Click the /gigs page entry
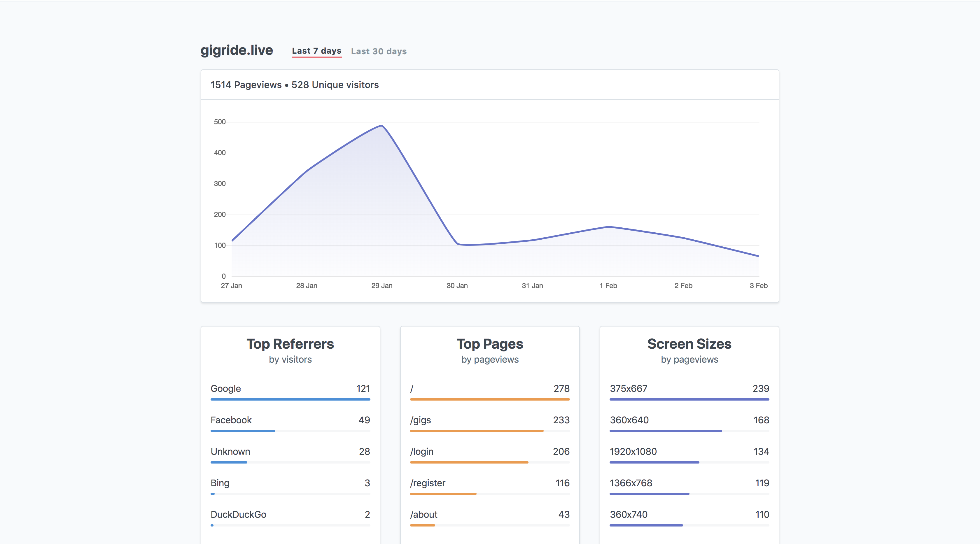 pyautogui.click(x=420, y=420)
